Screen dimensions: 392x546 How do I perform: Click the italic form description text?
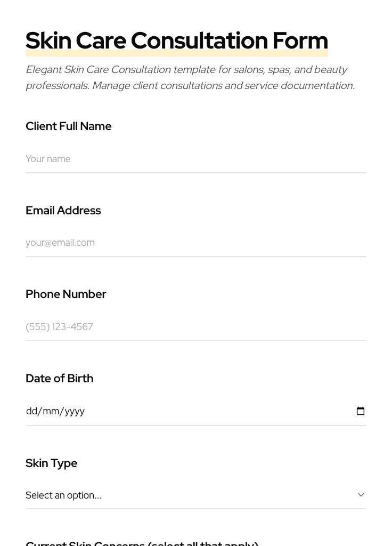[190, 78]
